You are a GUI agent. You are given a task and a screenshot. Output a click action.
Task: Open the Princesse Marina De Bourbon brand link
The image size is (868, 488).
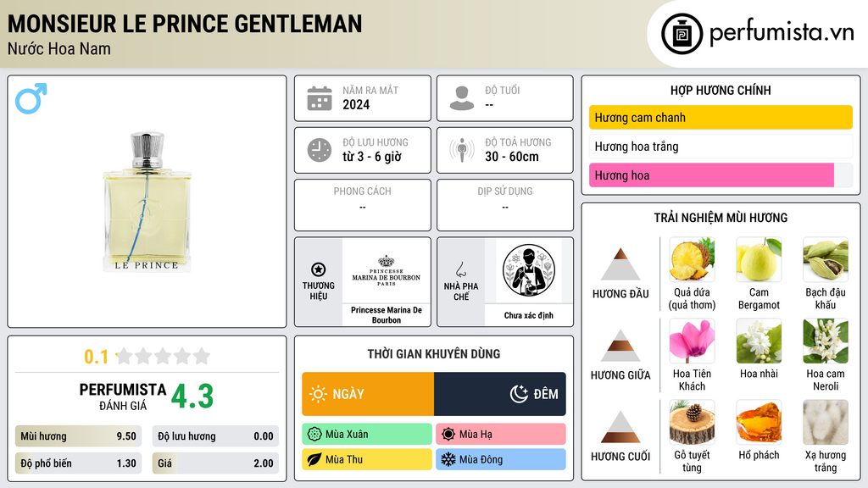pos(387,315)
